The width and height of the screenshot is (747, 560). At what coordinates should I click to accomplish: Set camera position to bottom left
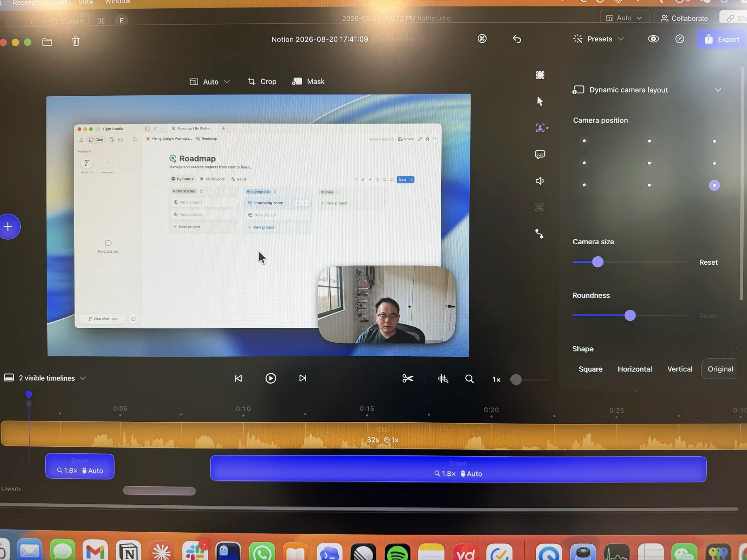[x=584, y=185]
